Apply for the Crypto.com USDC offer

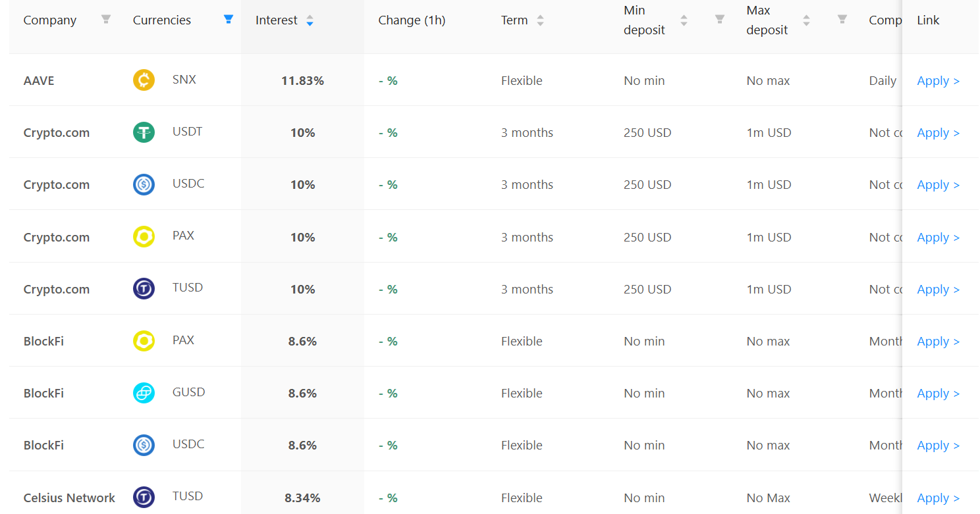(938, 185)
